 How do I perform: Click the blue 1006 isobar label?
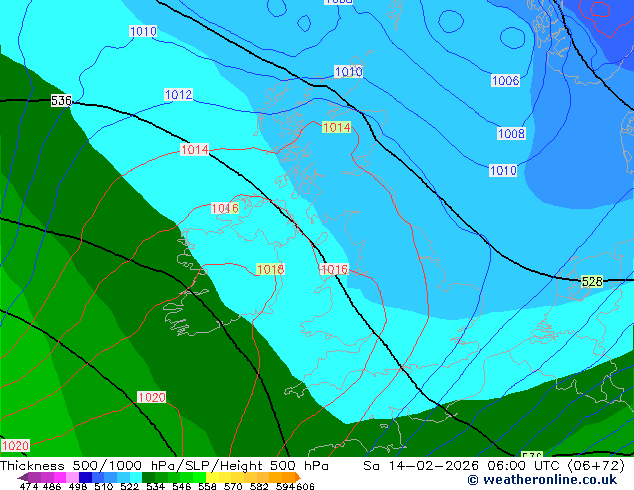tap(505, 80)
